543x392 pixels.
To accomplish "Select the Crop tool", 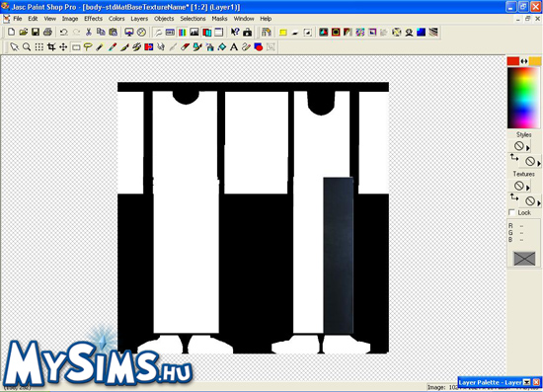I will pyautogui.click(x=51, y=46).
